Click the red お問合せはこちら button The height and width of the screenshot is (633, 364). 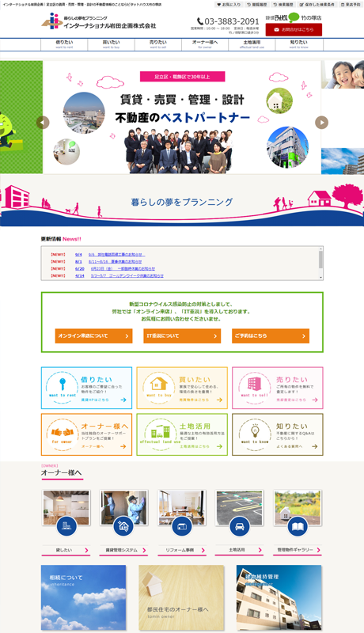(x=294, y=30)
